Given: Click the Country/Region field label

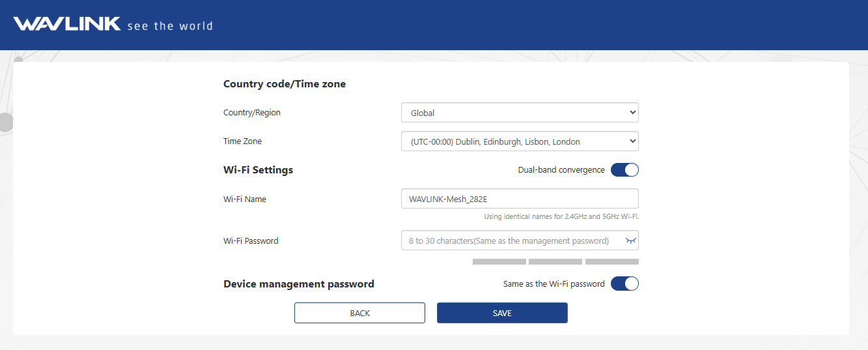Looking at the screenshot, I should 252,113.
